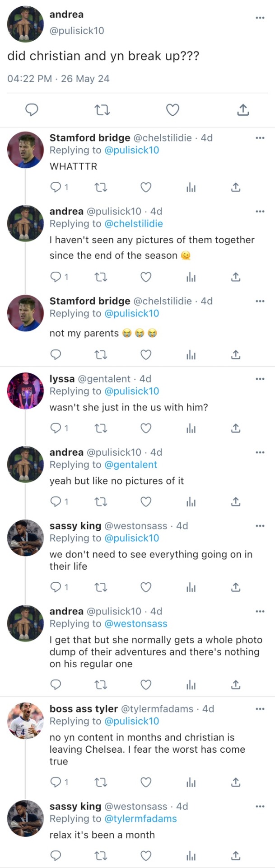Share the photo dump reply by andrea
The width and height of the screenshot is (275, 868).
236,685
